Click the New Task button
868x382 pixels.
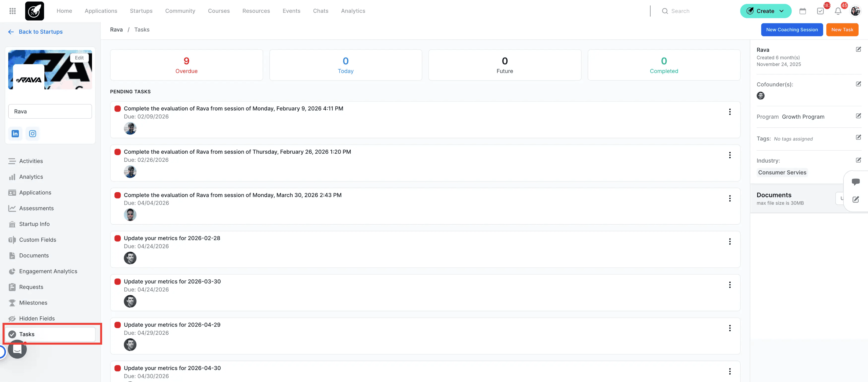click(x=842, y=30)
